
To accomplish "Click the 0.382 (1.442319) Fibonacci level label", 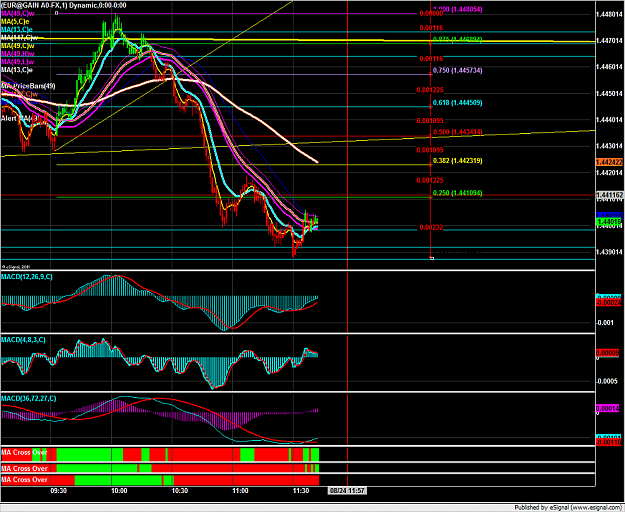I will 460,161.
